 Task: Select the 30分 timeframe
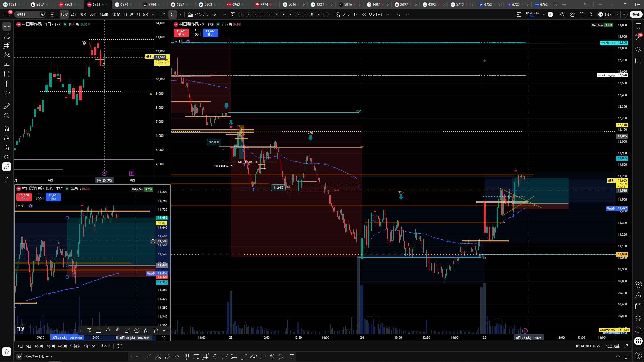coord(93,14)
